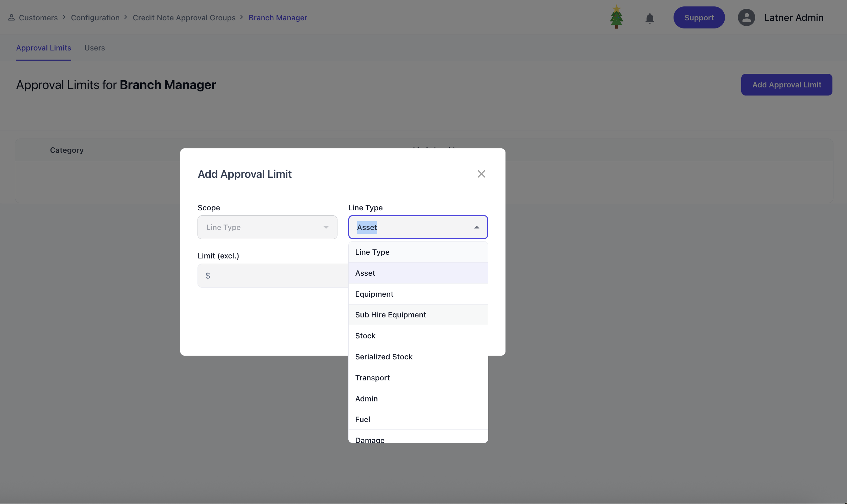Open the user avatar profile icon

point(746,18)
